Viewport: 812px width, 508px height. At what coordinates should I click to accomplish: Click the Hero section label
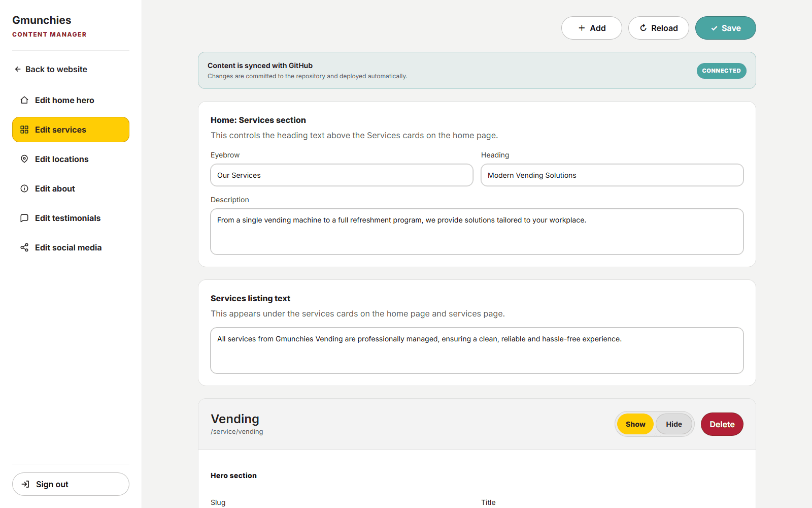(x=233, y=475)
